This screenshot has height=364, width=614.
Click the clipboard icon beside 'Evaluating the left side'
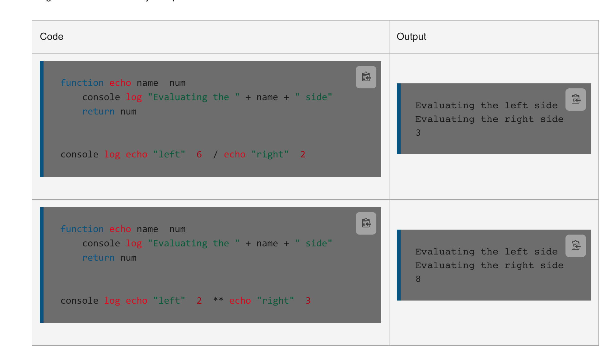[575, 99]
